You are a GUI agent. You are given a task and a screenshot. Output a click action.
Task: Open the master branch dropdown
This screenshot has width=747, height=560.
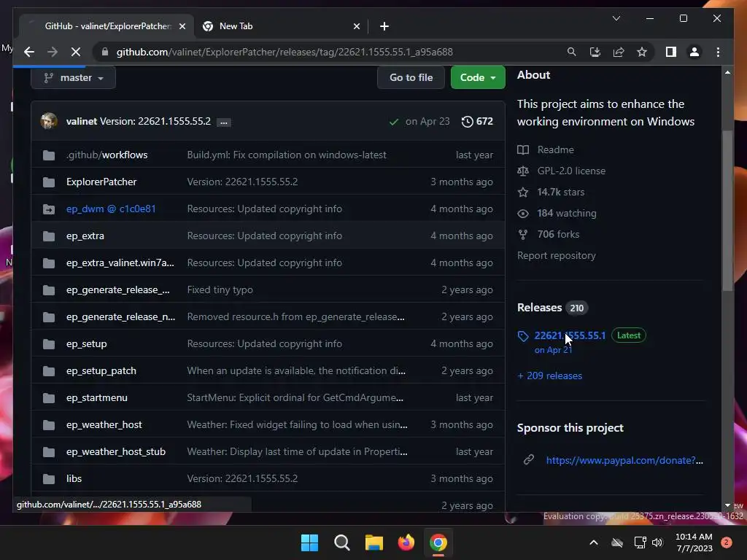click(74, 77)
